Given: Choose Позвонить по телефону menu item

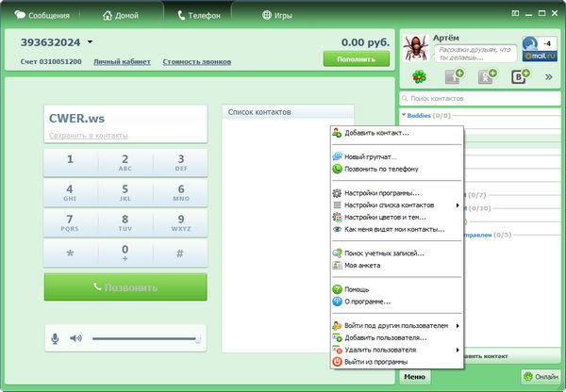Looking at the screenshot, I should (x=397, y=169).
